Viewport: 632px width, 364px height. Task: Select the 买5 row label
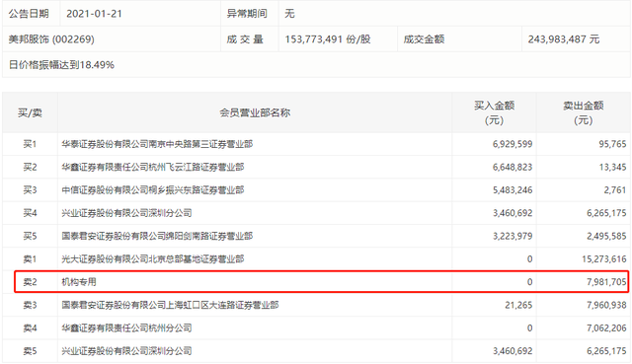click(30, 236)
